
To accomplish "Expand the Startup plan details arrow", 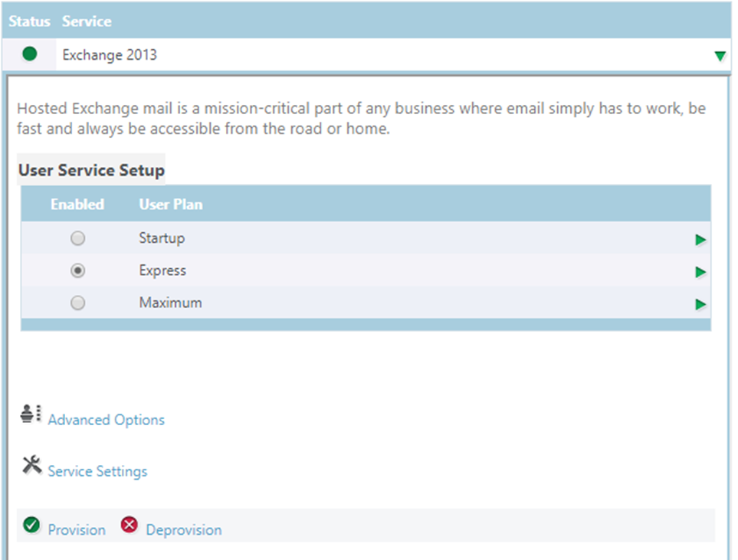I will [x=700, y=241].
